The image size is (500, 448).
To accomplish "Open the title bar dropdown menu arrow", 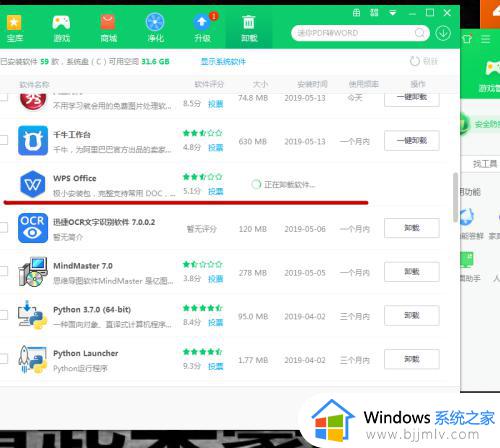I will (x=393, y=13).
